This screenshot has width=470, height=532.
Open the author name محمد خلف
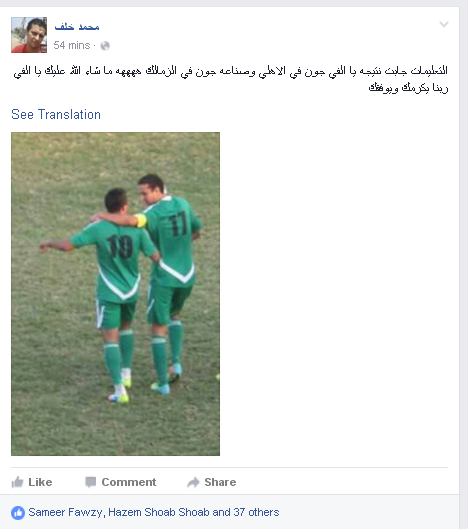tap(77, 26)
